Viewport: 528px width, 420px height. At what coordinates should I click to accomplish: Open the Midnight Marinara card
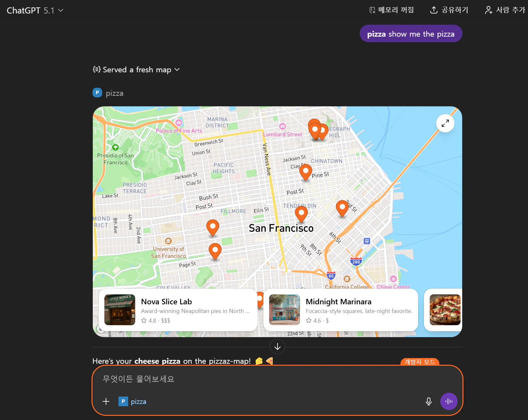[341, 310]
